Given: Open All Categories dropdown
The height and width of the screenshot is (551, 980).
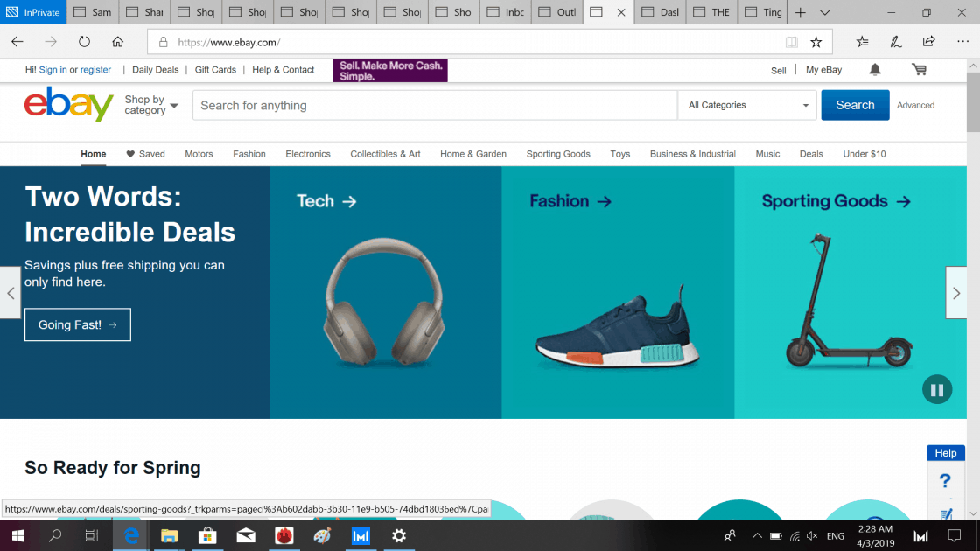Looking at the screenshot, I should (x=747, y=105).
